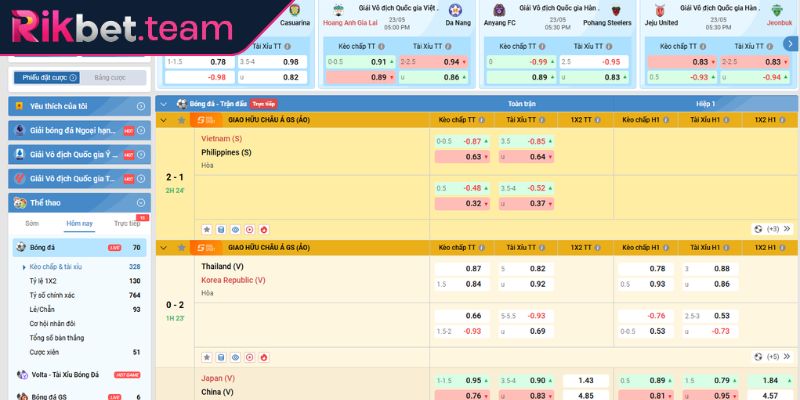Viewport: 800px width, 400px height.
Task: Select the Sớm tab
Action: 32,224
